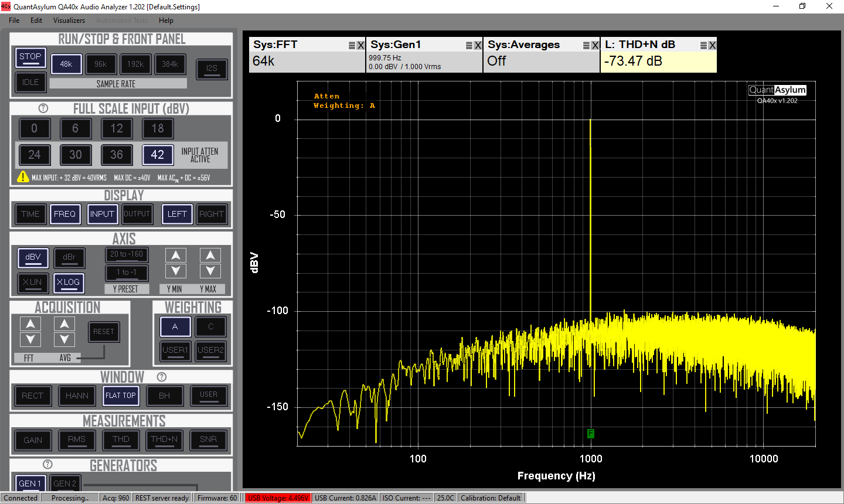This screenshot has width=844, height=504.
Task: Enable the RMS measurement
Action: pos(77,440)
